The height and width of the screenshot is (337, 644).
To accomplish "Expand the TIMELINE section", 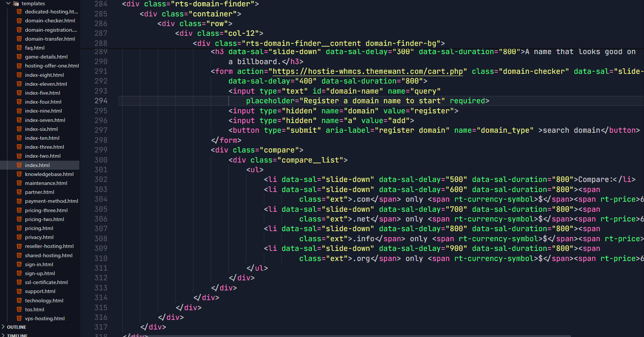I will click(3, 335).
